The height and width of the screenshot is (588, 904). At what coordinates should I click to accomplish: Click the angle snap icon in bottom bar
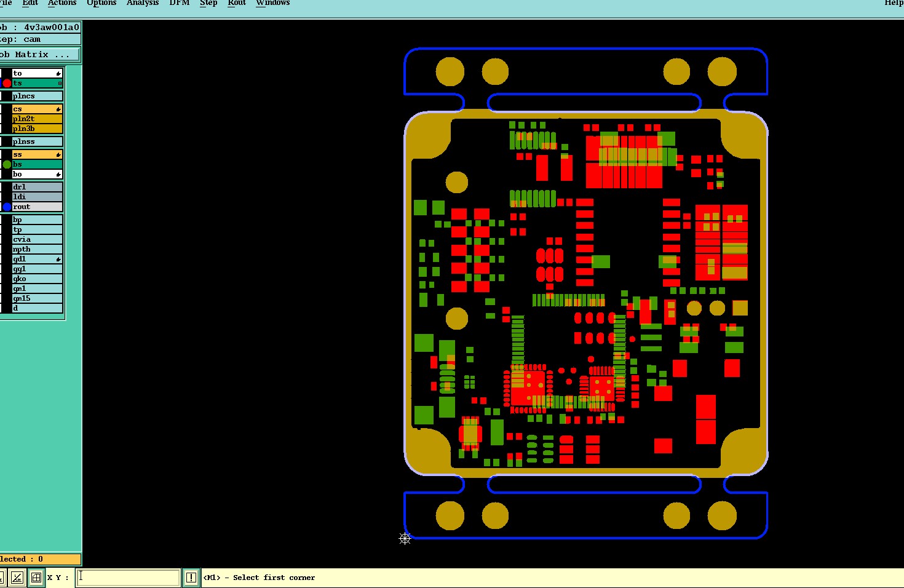pos(17,578)
